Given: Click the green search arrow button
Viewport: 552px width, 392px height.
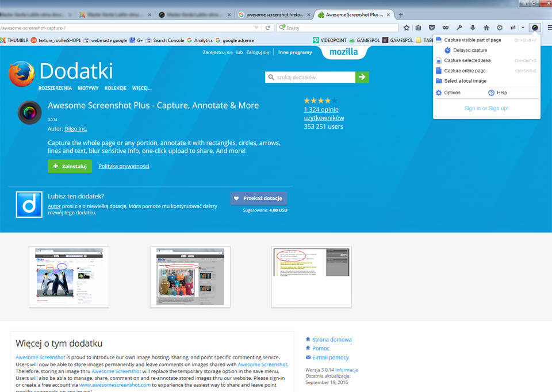Looking at the screenshot, I should (362, 77).
